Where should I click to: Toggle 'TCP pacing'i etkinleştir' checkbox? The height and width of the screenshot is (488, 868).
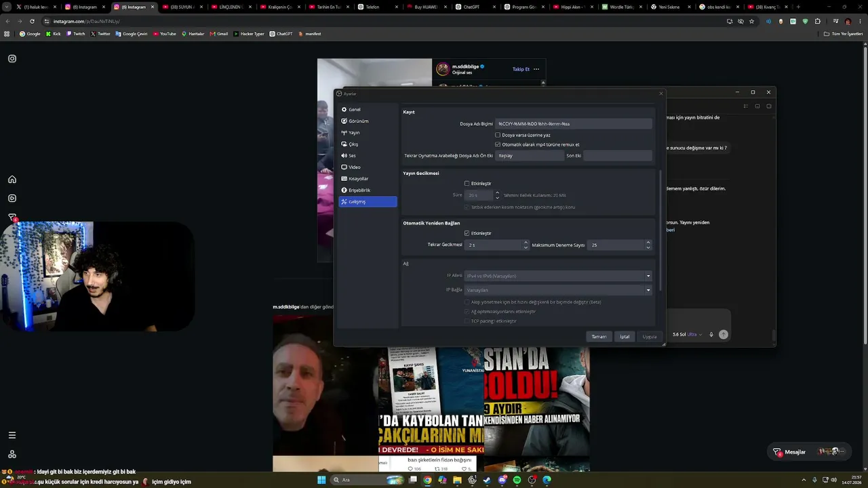pos(467,321)
